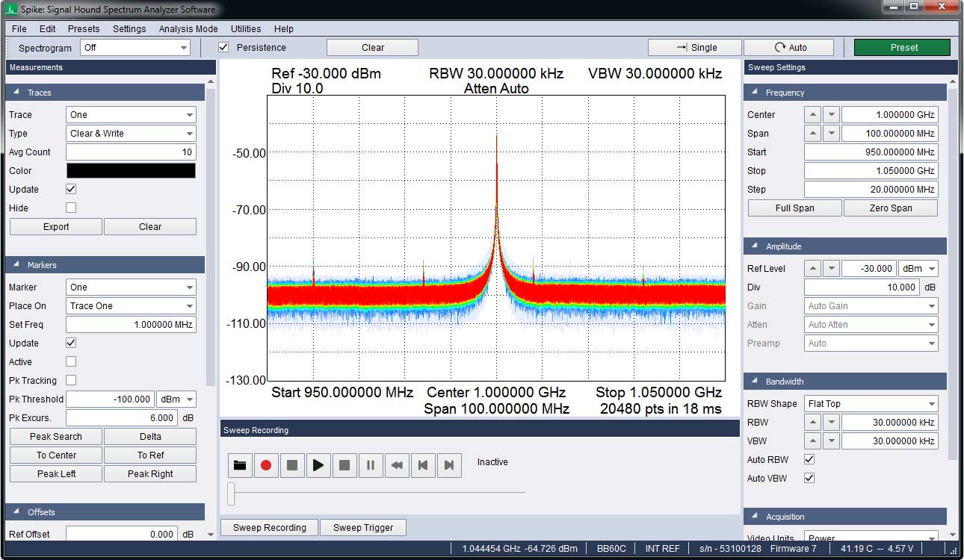Switch to the Sweep Trigger tab
This screenshot has width=964, height=560.
click(x=363, y=528)
